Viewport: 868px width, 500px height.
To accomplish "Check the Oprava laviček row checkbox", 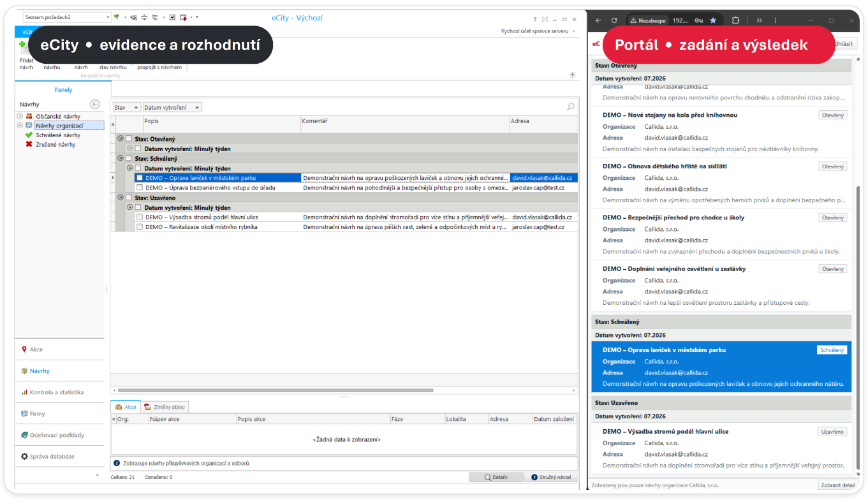I will tap(140, 178).
